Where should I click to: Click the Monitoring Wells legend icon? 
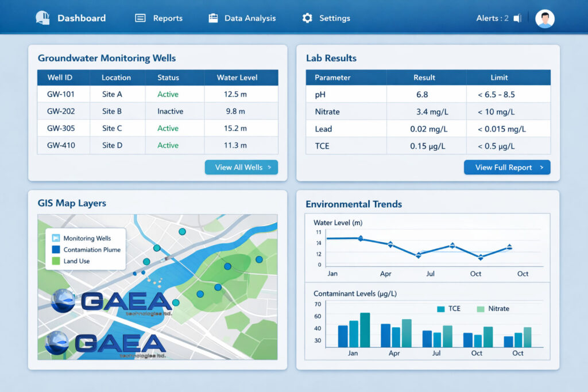(56, 238)
